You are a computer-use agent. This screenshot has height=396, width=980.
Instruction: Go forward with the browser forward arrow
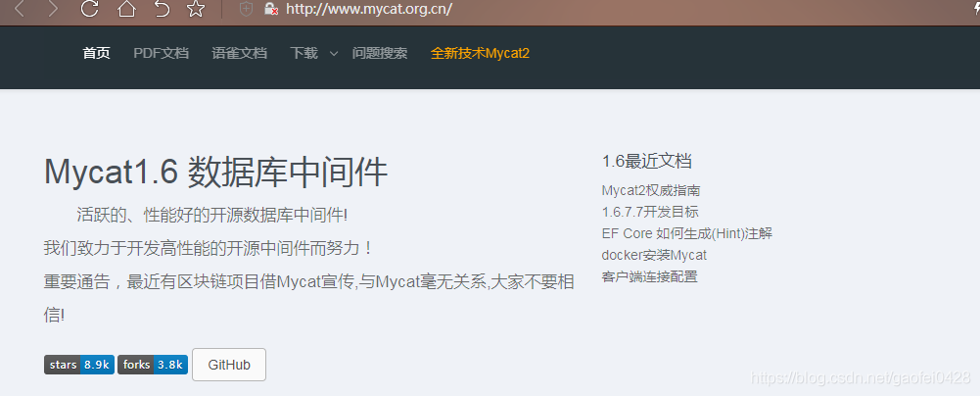53,9
